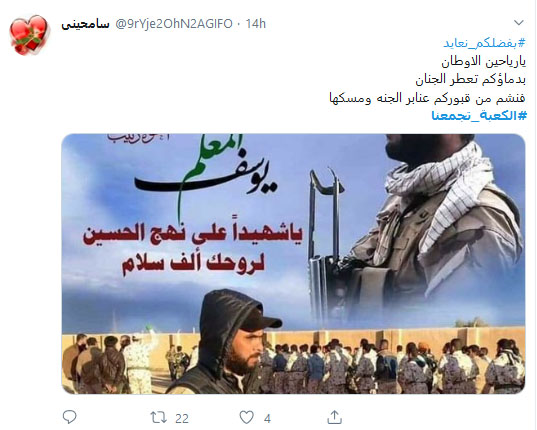The width and height of the screenshot is (537, 430).
Task: Open hashtag #بفضلكم_نعايد
Action: (484, 43)
